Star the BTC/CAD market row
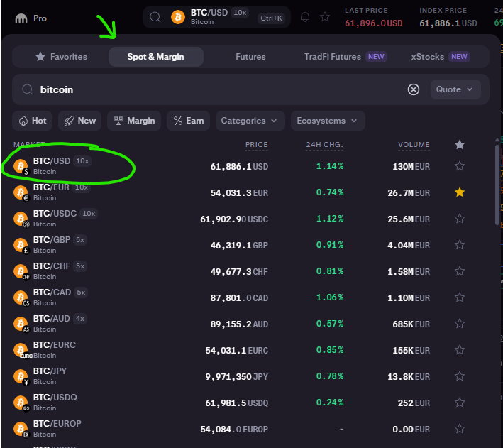This screenshot has height=448, width=503. pyautogui.click(x=460, y=297)
